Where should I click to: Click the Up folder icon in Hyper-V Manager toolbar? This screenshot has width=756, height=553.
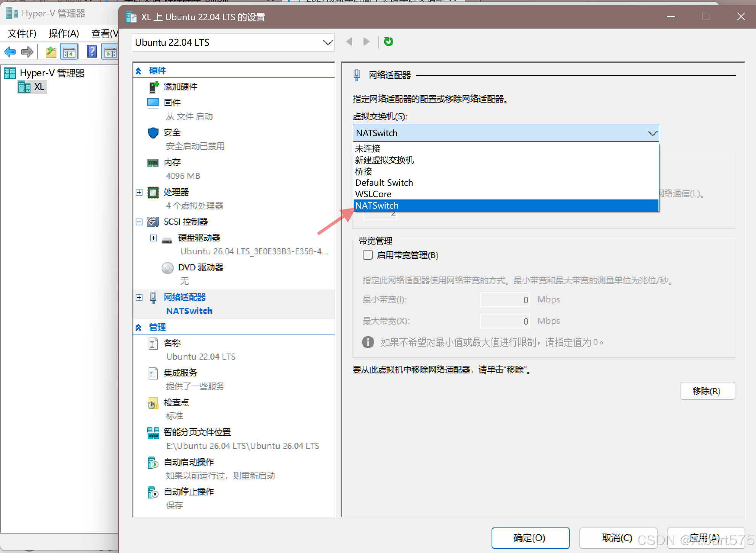pyautogui.click(x=51, y=52)
